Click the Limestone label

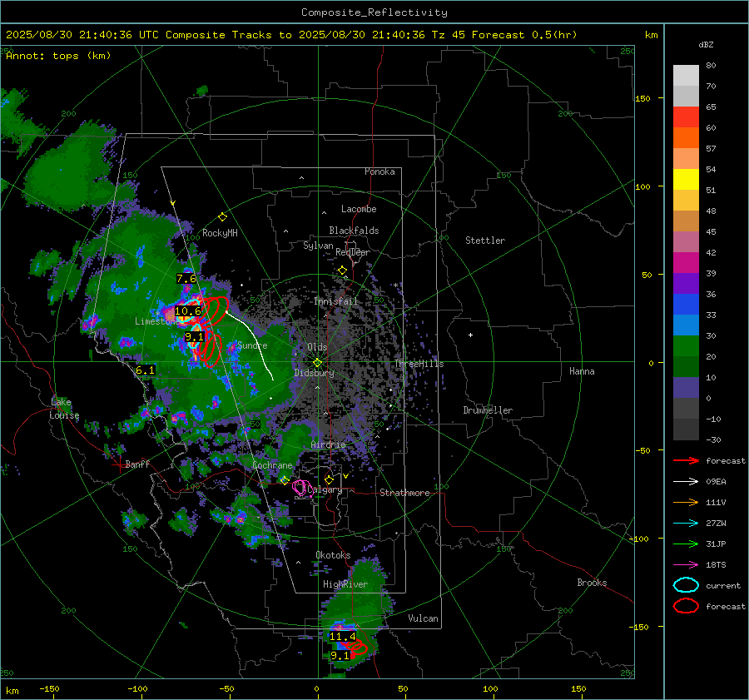pos(156,321)
